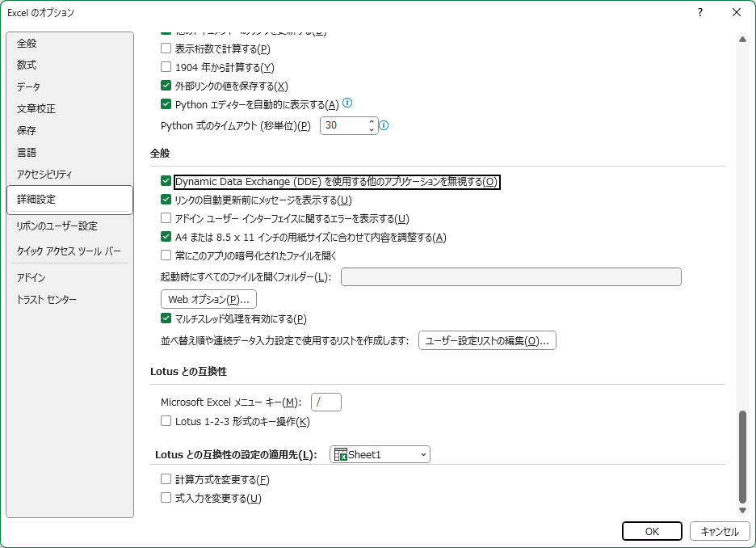Select 言語 category
Screen dimensions: 756x548
[x=70, y=153]
